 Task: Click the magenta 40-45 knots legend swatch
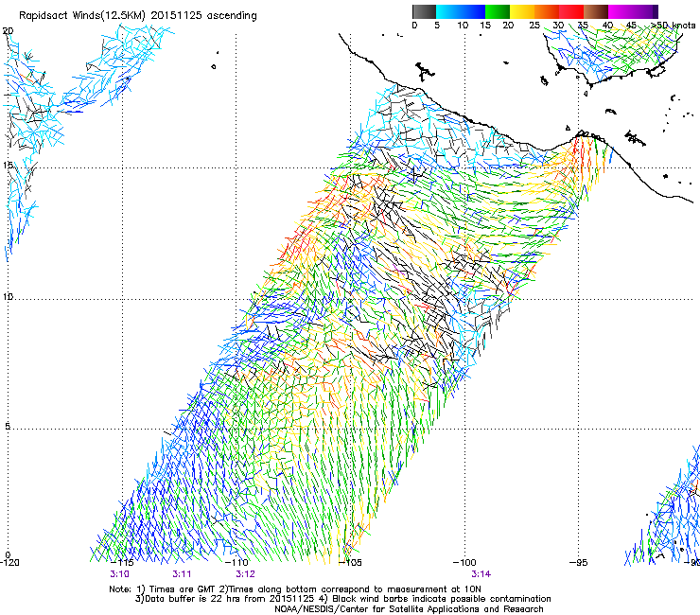(621, 11)
